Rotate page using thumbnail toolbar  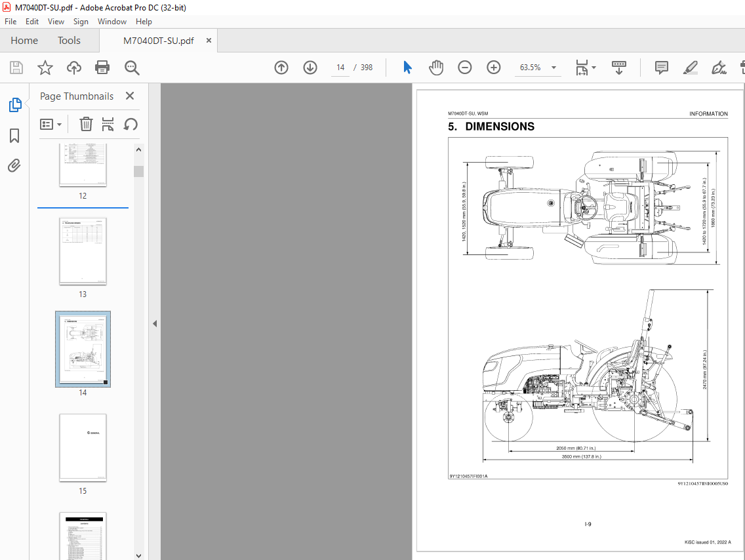click(131, 124)
